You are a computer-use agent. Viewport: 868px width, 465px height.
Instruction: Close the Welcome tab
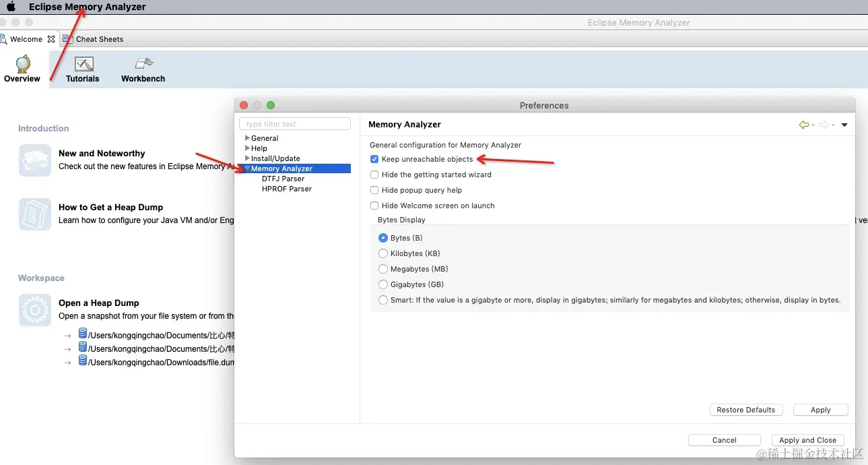coord(51,39)
